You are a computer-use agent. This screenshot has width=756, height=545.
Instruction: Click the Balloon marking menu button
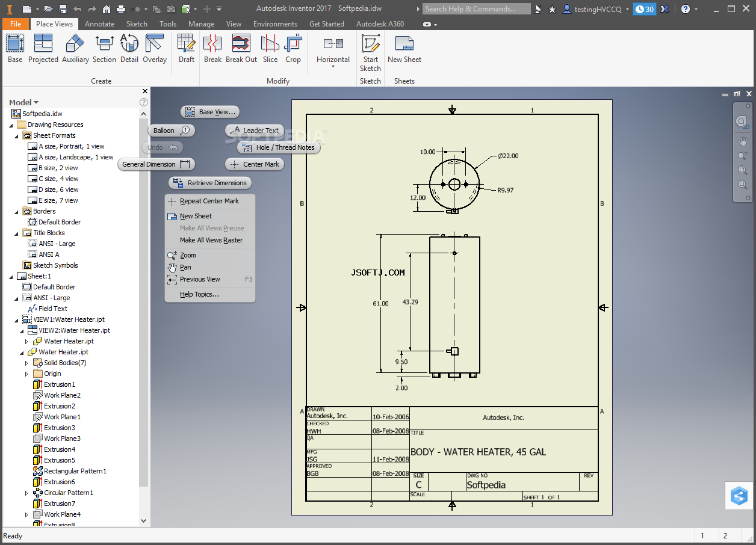coord(172,131)
